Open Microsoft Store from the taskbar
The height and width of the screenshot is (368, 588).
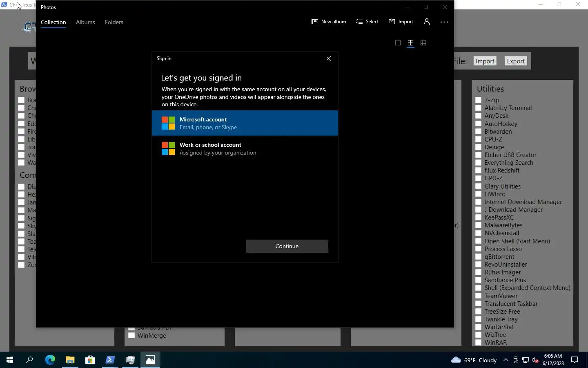[x=90, y=360]
